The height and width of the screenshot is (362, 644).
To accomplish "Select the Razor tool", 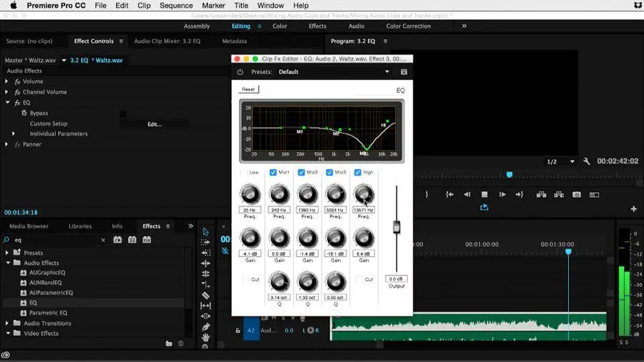I will pyautogui.click(x=206, y=295).
